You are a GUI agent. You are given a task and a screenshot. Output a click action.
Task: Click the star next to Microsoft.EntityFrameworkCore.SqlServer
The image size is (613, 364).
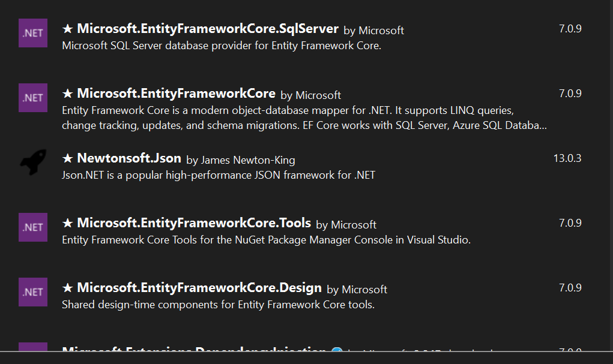[x=68, y=29]
